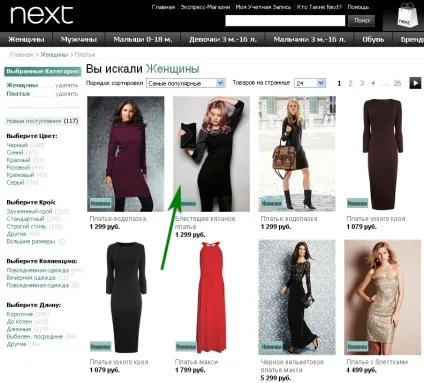
Task: Filter by color Красный
Action: click(18, 160)
